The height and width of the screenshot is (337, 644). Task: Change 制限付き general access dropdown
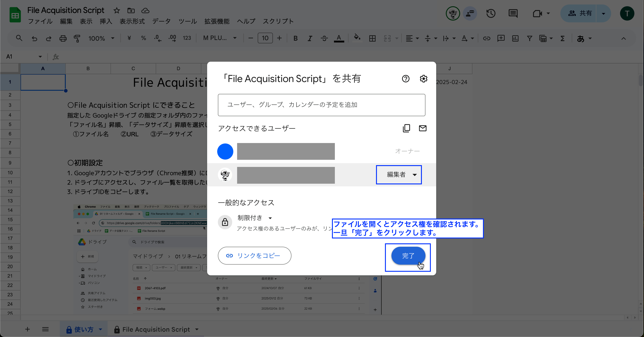pyautogui.click(x=255, y=218)
